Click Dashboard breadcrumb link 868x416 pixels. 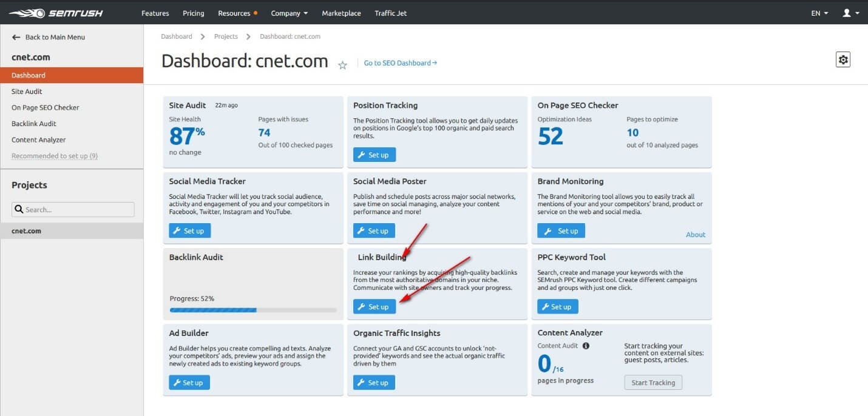[177, 36]
